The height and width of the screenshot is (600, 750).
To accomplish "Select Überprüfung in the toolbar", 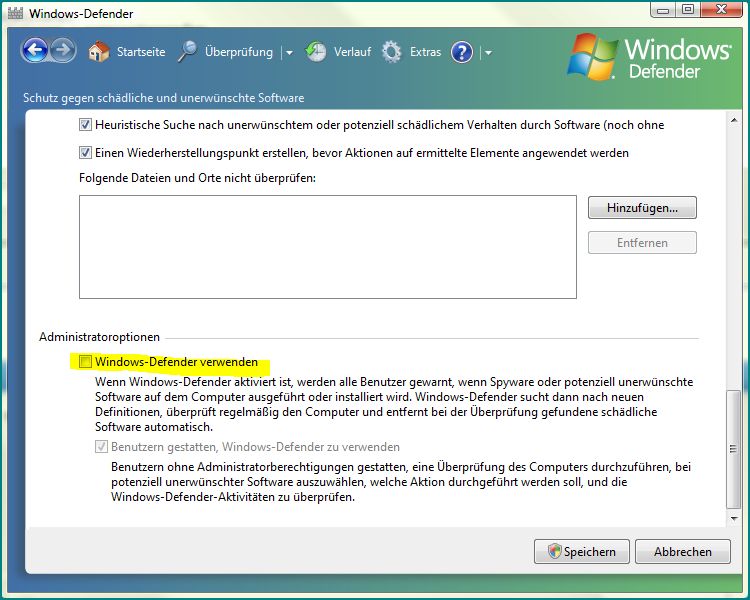I will point(239,52).
